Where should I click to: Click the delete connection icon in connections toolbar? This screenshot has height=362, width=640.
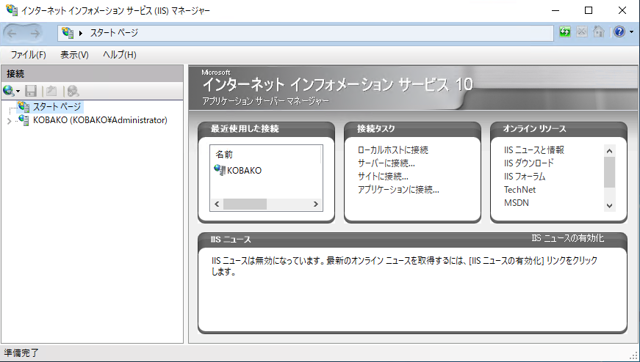73,91
